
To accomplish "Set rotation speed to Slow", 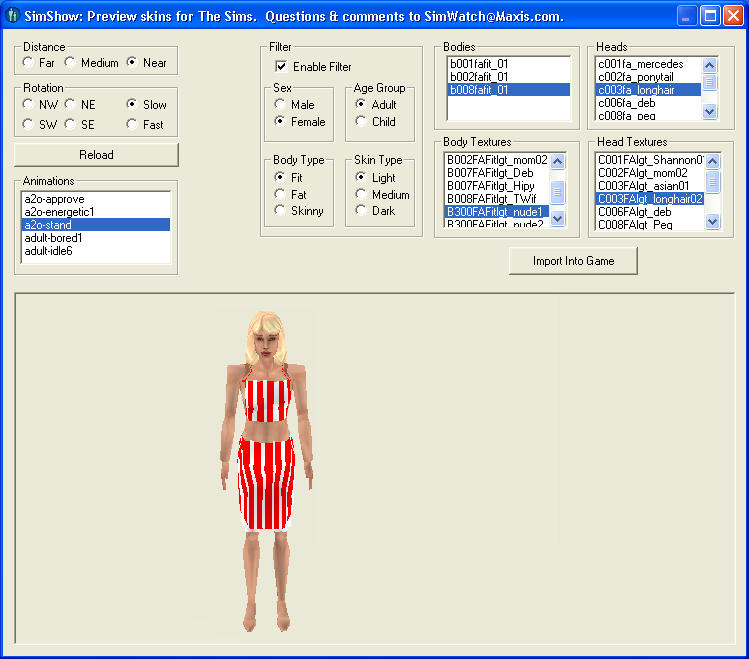I will pos(147,105).
